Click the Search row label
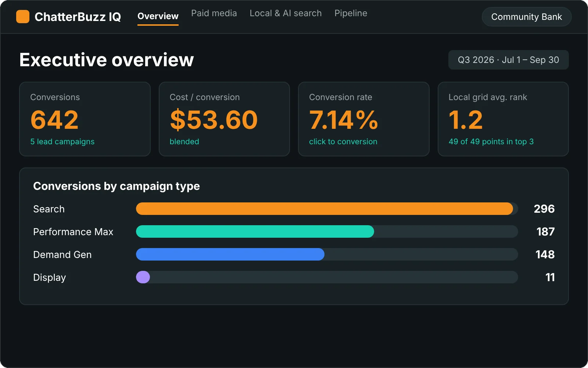Viewport: 588px width, 368px height. tap(49, 209)
